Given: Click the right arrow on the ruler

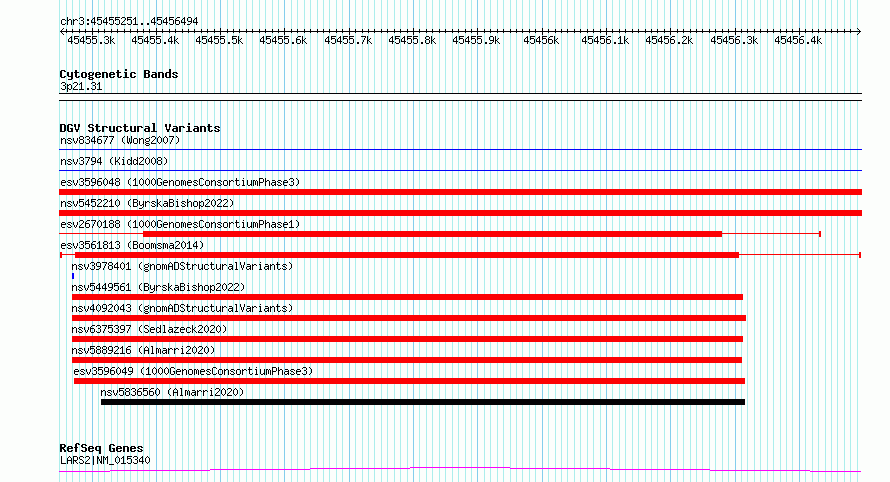Looking at the screenshot, I should (859, 32).
